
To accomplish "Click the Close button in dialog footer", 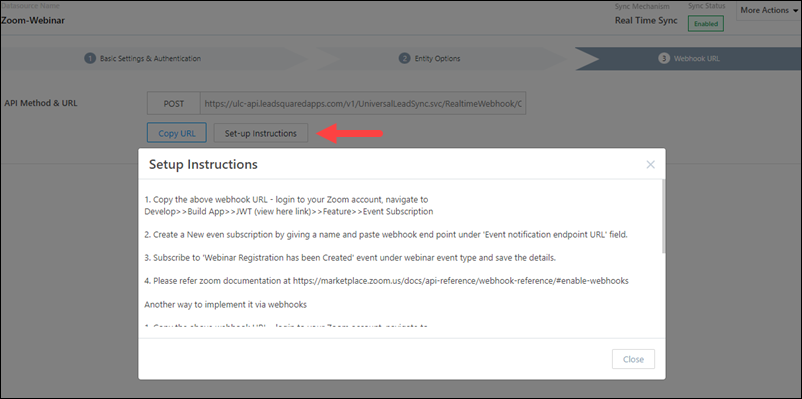I will tap(633, 359).
